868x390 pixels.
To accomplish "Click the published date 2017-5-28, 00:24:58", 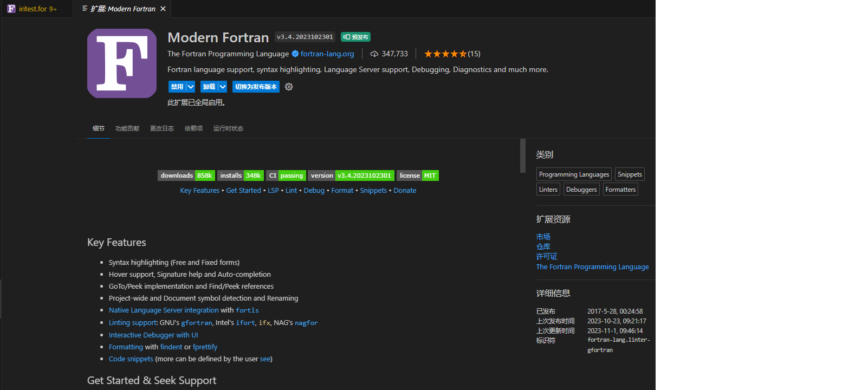I will pos(615,311).
